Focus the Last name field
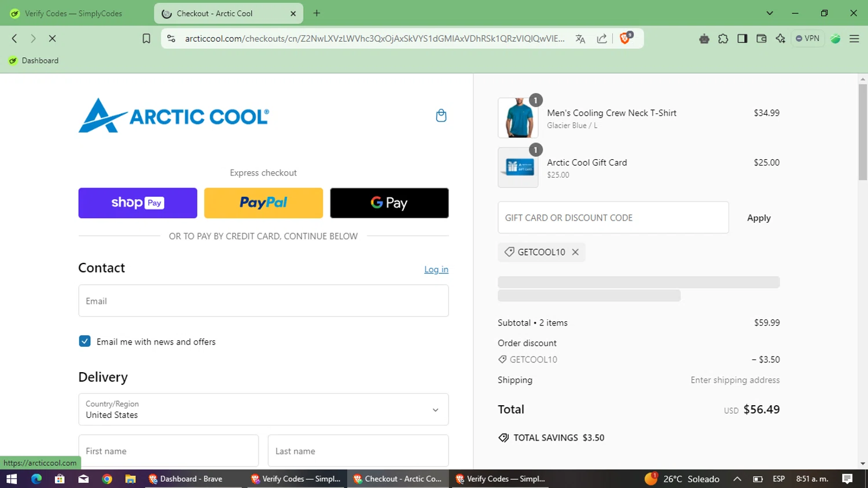868x488 pixels. coord(358,450)
